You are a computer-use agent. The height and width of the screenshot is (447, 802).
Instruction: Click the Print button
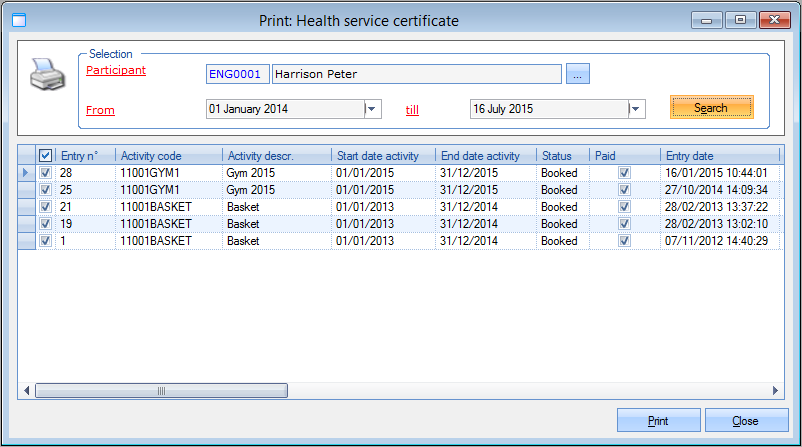click(x=658, y=421)
